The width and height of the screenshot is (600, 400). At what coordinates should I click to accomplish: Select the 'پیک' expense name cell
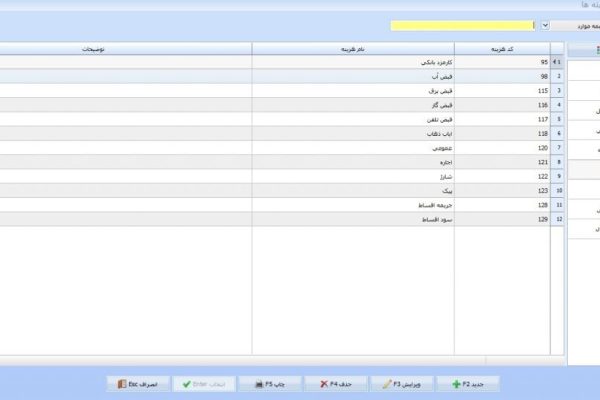coord(353,191)
